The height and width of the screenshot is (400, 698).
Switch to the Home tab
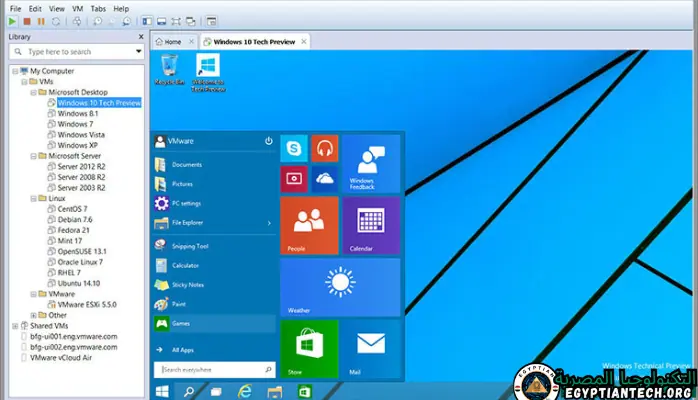[172, 42]
